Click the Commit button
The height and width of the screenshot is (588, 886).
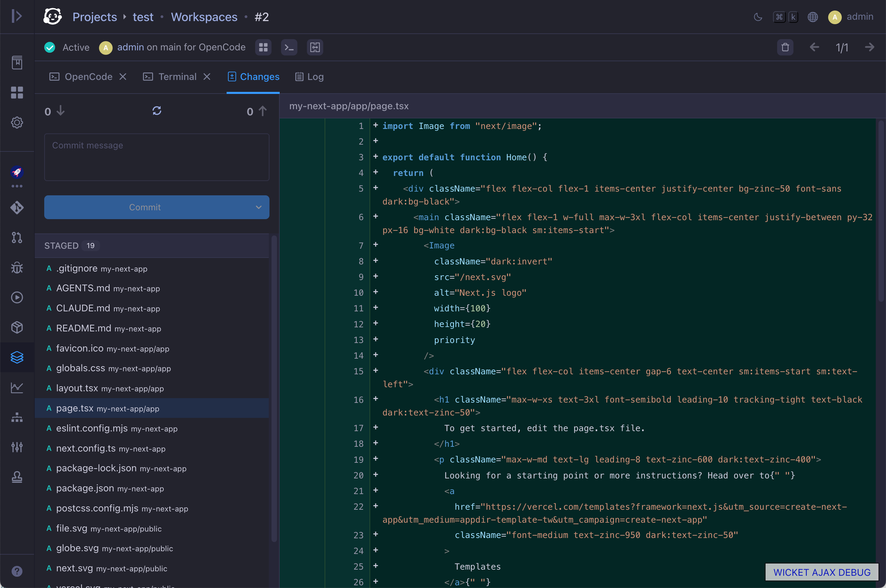coord(145,207)
